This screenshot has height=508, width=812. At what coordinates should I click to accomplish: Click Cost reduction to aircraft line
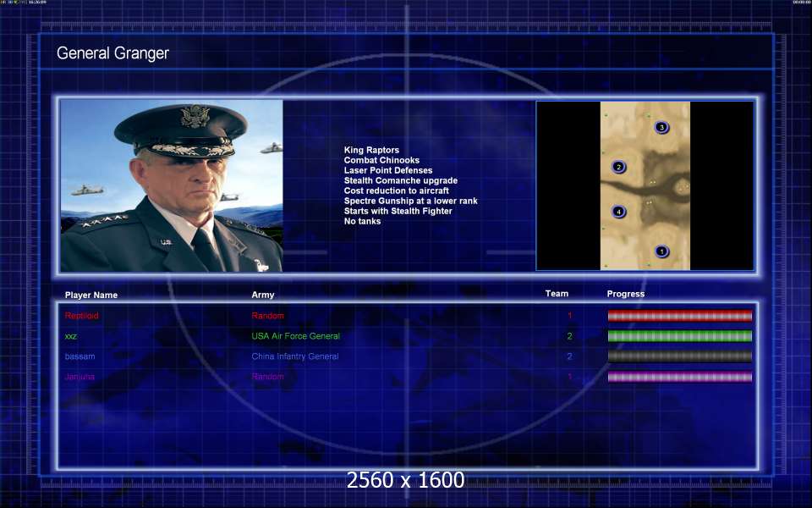[396, 190]
